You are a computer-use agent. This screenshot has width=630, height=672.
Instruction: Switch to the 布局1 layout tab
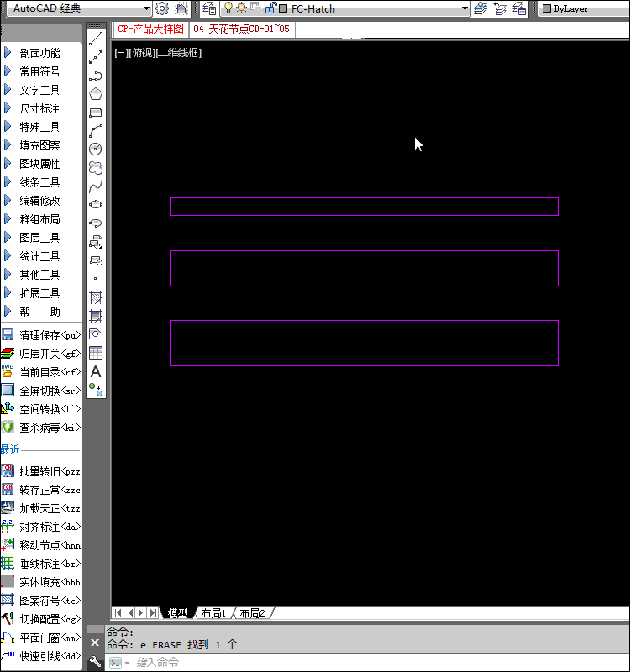pyautogui.click(x=213, y=613)
